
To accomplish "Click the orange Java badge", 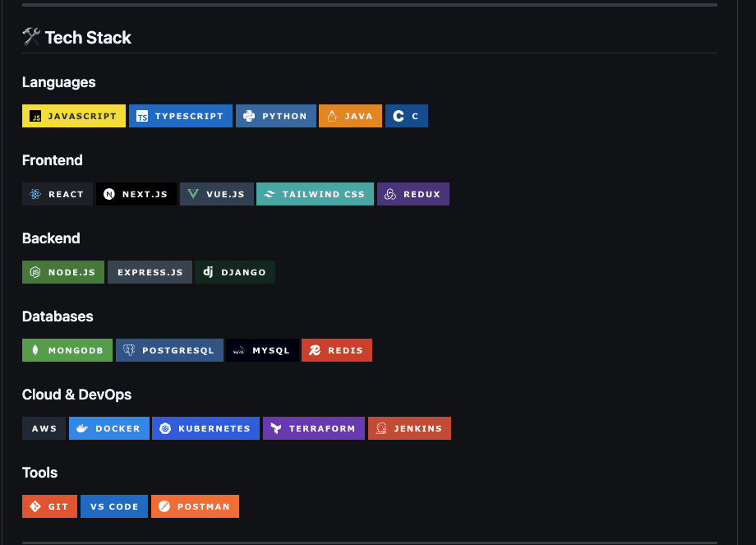I will (351, 116).
